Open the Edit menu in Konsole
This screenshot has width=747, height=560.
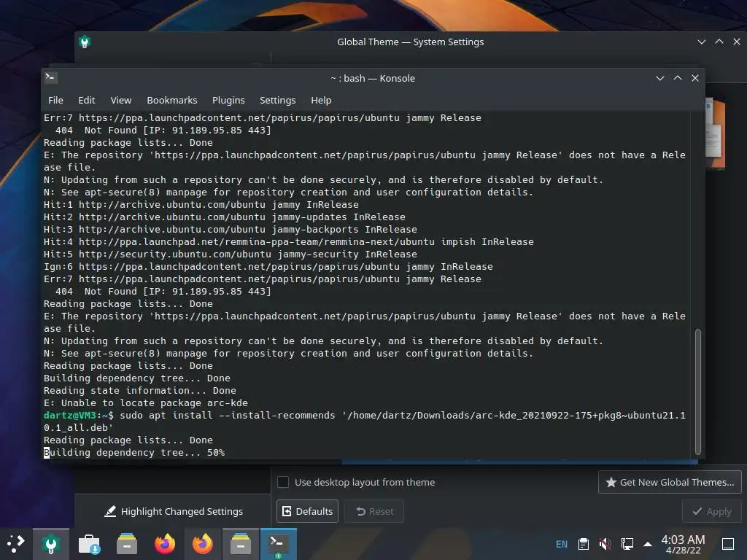point(86,100)
